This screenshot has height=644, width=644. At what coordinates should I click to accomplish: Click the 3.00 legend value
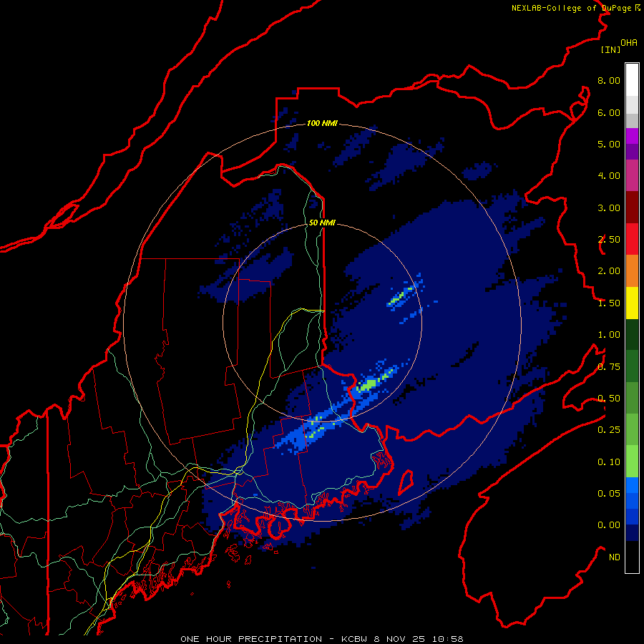(x=609, y=208)
